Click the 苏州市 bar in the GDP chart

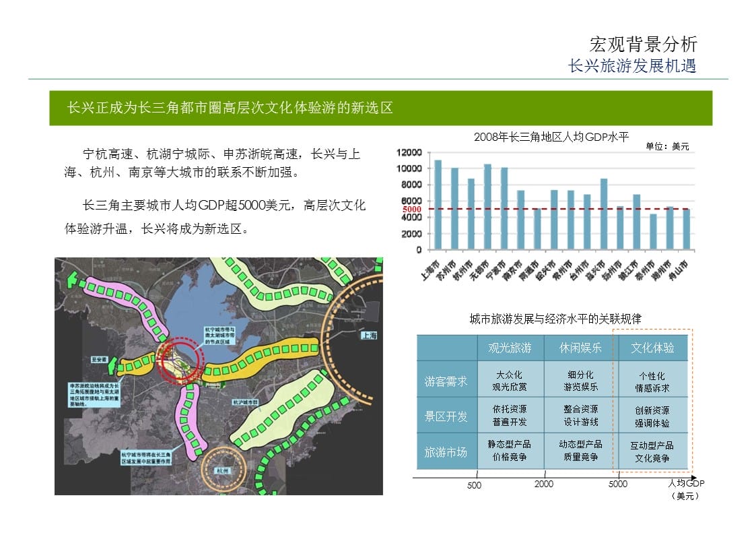click(454, 208)
